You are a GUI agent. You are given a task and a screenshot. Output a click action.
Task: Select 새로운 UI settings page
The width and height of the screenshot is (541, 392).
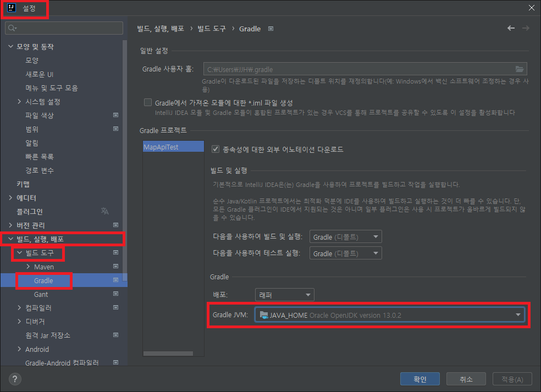click(40, 74)
